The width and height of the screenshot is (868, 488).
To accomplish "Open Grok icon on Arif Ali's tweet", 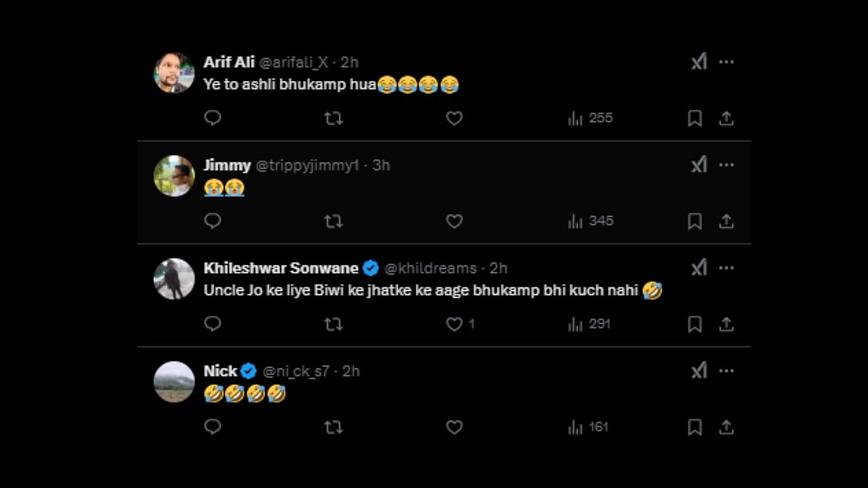I will [699, 62].
